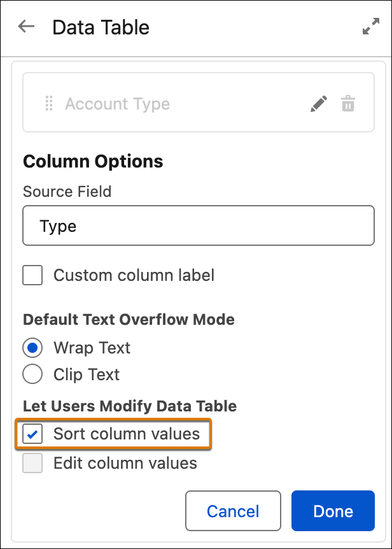
Task: Click the Data Table title label
Action: pyautogui.click(x=101, y=27)
